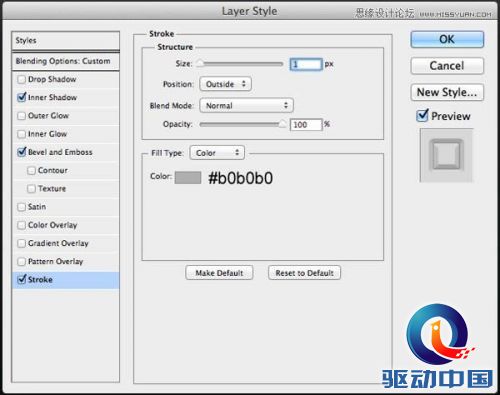This screenshot has width=500, height=395.
Task: Click the Cancel button
Action: coord(447,66)
